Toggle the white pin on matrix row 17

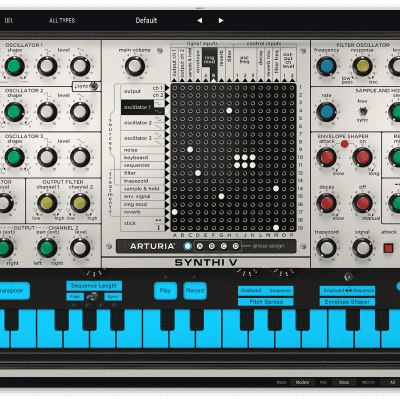(x=174, y=212)
